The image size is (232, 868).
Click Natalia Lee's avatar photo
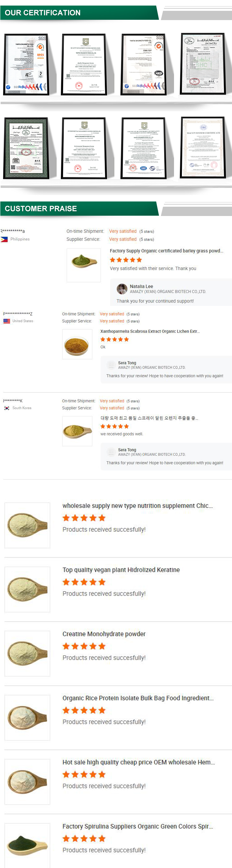click(122, 289)
